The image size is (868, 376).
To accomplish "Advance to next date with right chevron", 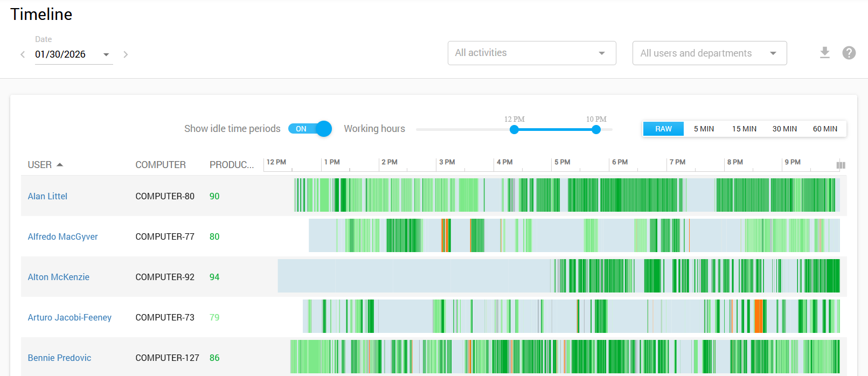I will tap(126, 54).
